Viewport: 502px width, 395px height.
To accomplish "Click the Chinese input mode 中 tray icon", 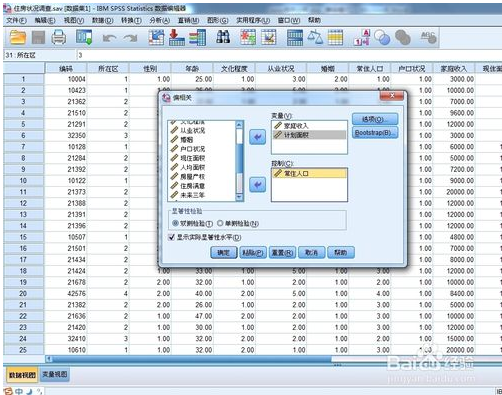I will click(19, 391).
